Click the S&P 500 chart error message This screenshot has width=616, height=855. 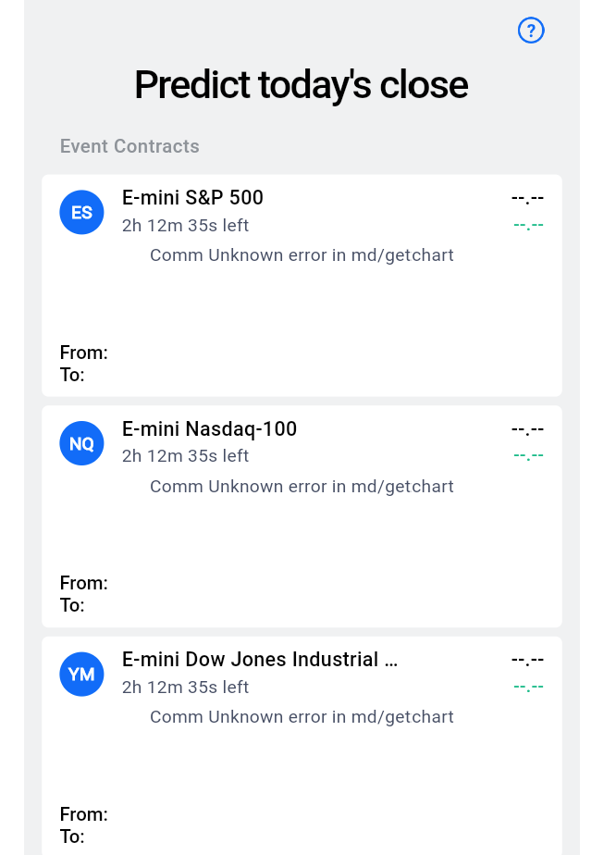pos(302,254)
